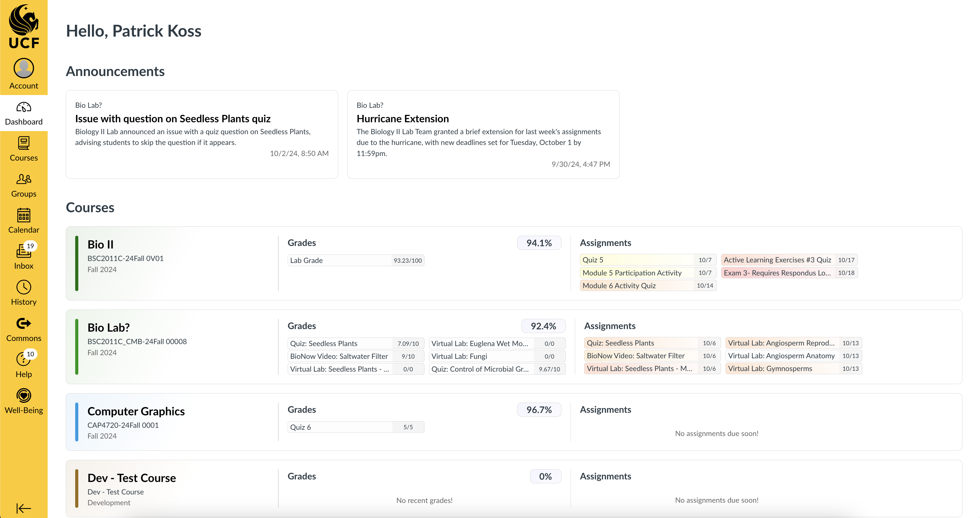Open the Lab Grade entry 93.23/100
Screen dimensions: 980x518
(x=355, y=260)
